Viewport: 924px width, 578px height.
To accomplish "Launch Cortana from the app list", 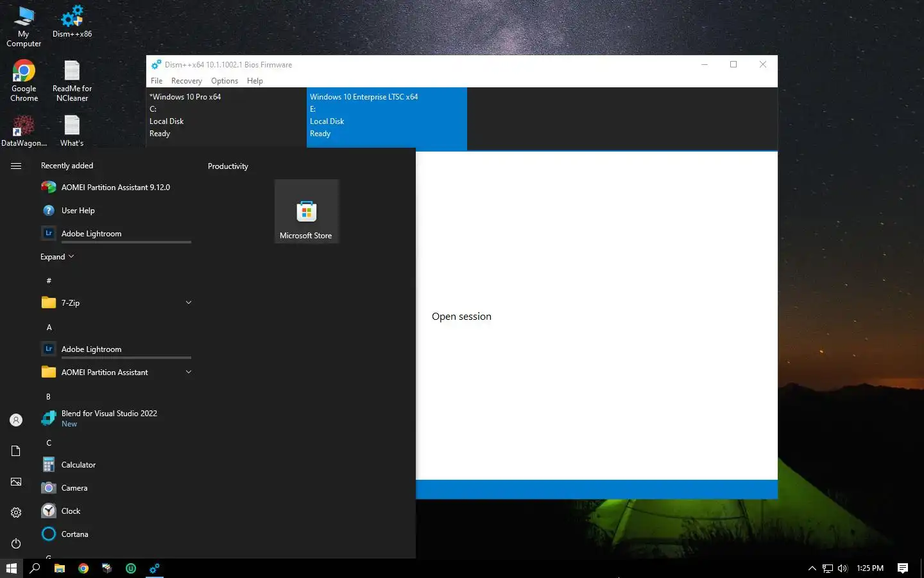I will tap(116, 534).
